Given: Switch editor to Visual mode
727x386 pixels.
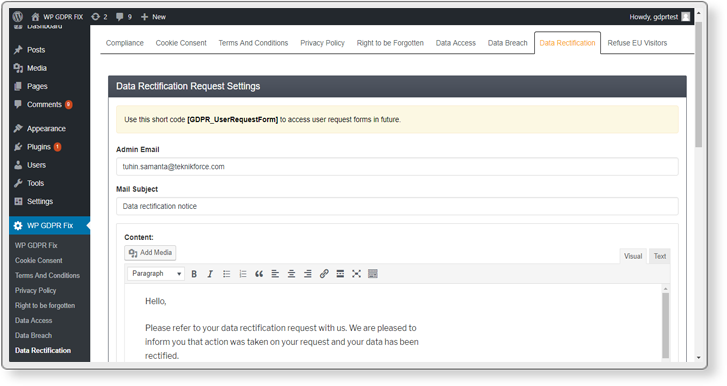Looking at the screenshot, I should (x=633, y=256).
